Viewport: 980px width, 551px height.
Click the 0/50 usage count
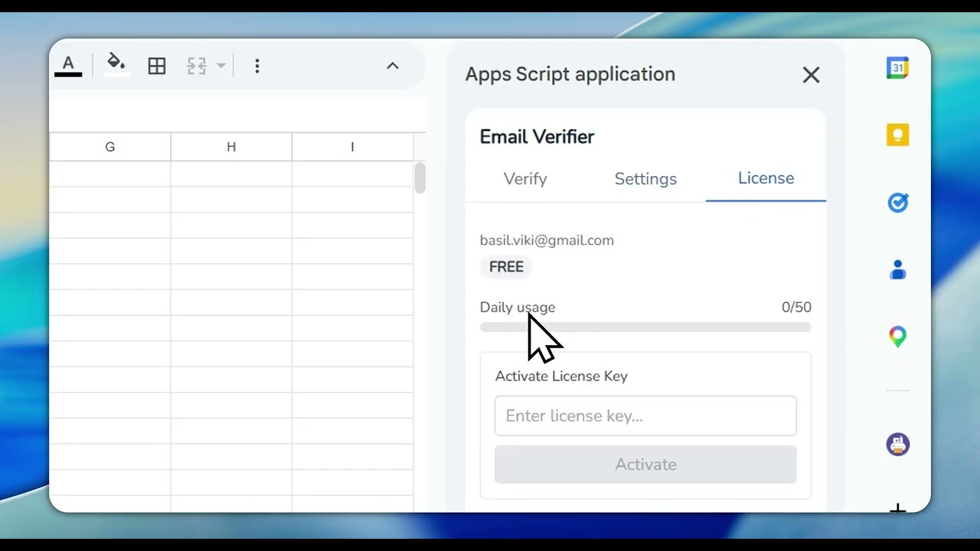[x=796, y=307]
